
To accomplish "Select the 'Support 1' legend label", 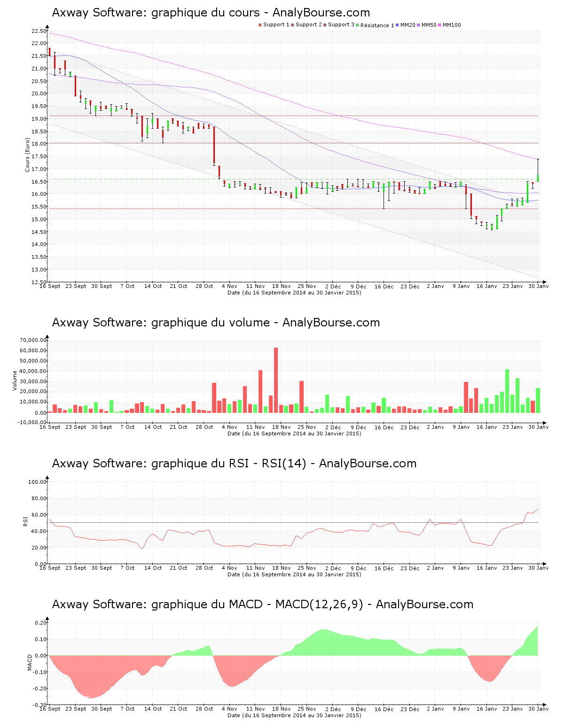I will point(276,25).
